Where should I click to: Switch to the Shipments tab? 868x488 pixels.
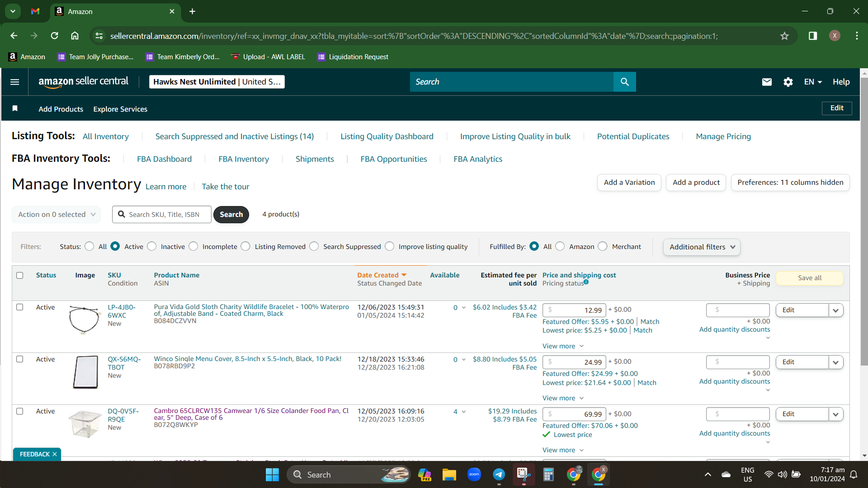315,159
